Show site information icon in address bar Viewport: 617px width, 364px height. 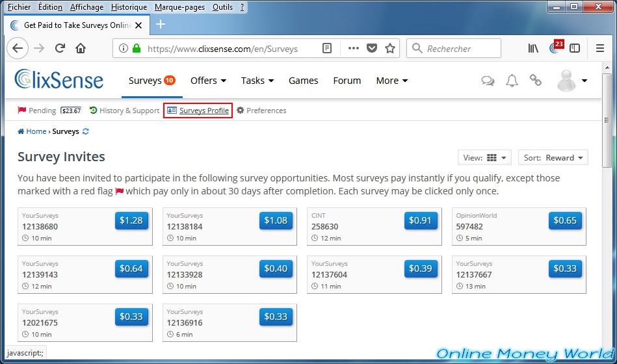pyautogui.click(x=124, y=48)
